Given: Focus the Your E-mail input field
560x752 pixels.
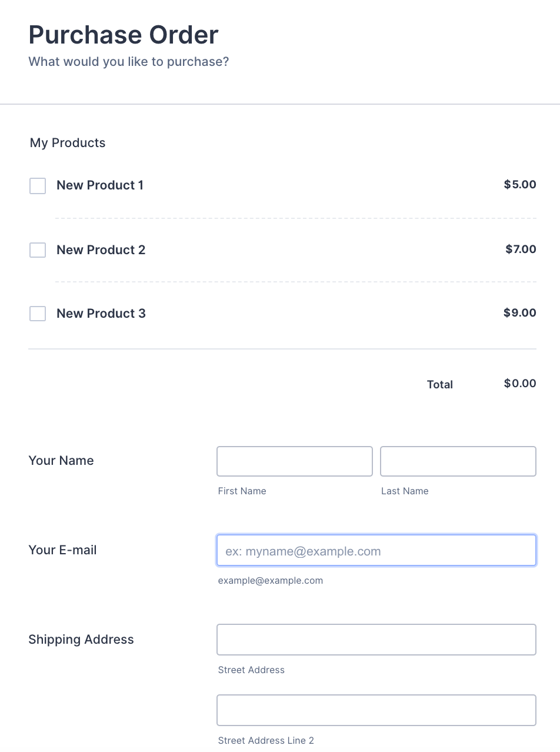Looking at the screenshot, I should [x=376, y=551].
